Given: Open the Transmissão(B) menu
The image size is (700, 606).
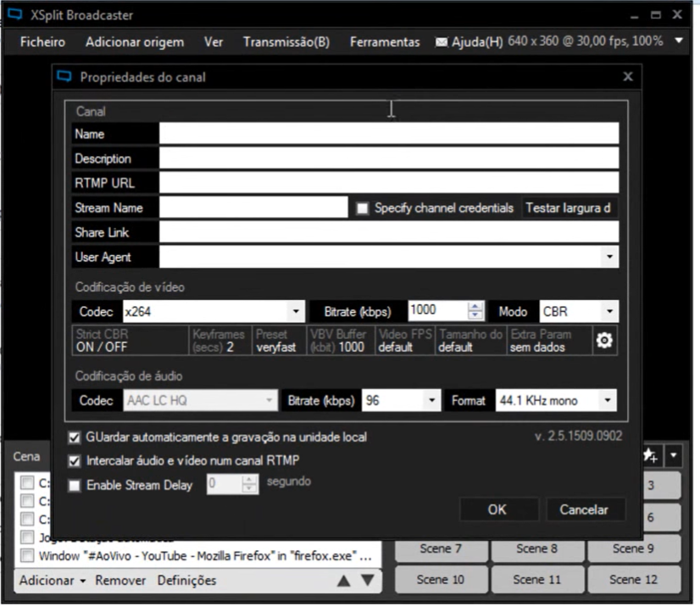Looking at the screenshot, I should (x=286, y=42).
